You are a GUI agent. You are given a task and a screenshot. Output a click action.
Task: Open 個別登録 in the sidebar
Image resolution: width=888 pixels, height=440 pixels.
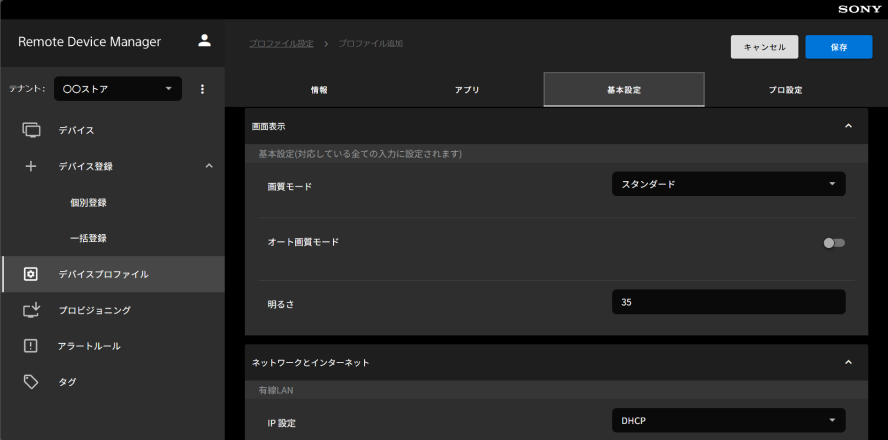coord(88,202)
